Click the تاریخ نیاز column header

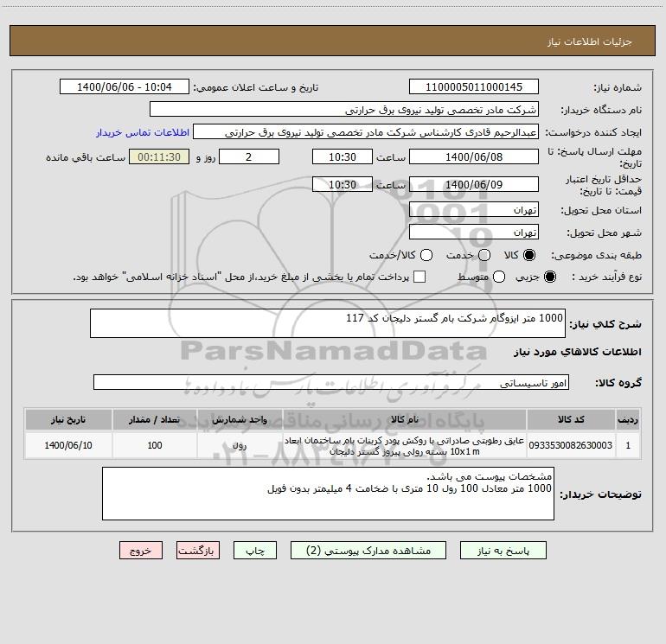pyautogui.click(x=68, y=419)
